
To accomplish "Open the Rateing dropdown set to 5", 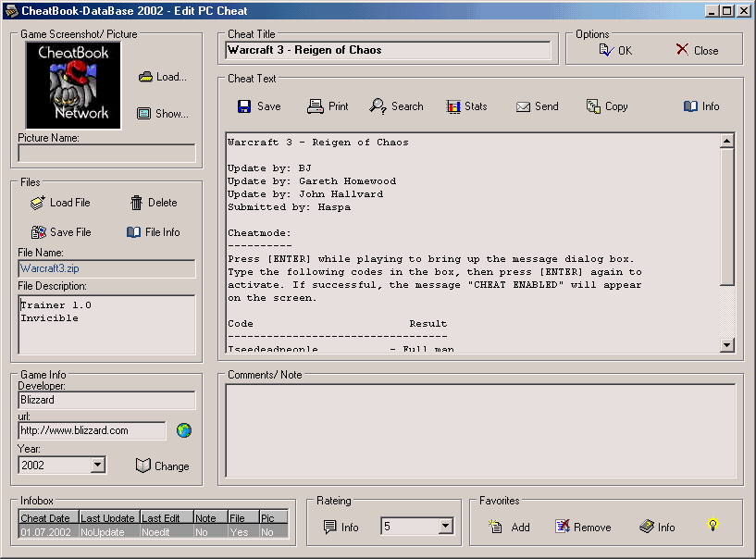I will click(445, 527).
